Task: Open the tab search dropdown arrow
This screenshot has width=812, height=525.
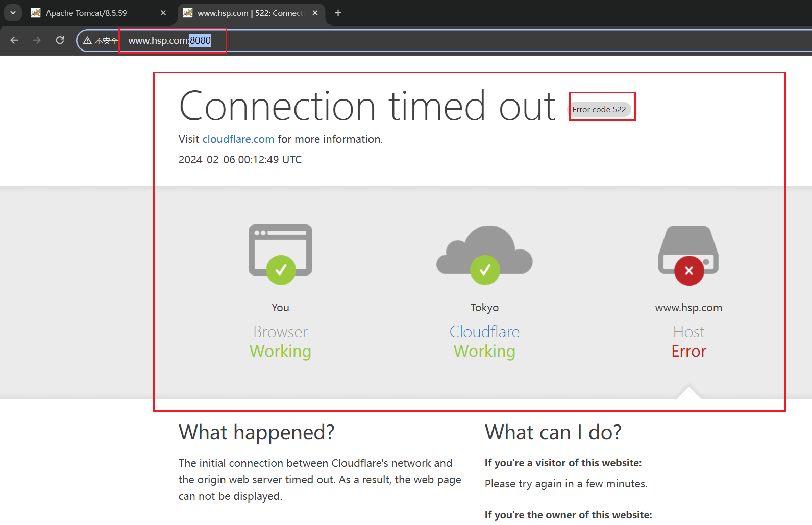Action: (13, 13)
